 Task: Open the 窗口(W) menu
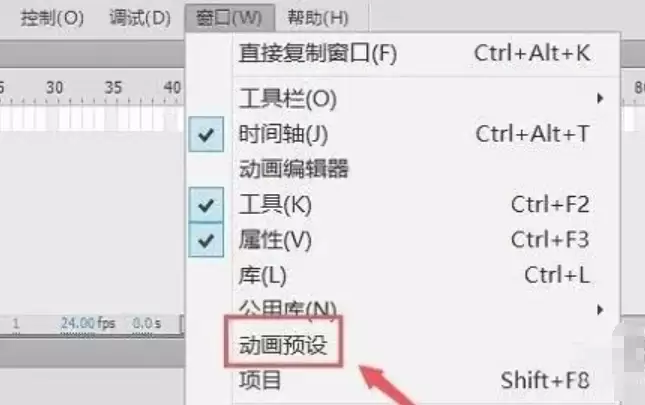pos(229,18)
